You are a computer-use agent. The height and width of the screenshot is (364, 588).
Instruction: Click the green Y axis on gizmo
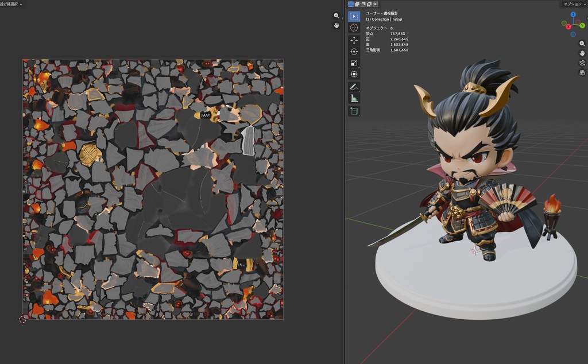pyautogui.click(x=582, y=25)
